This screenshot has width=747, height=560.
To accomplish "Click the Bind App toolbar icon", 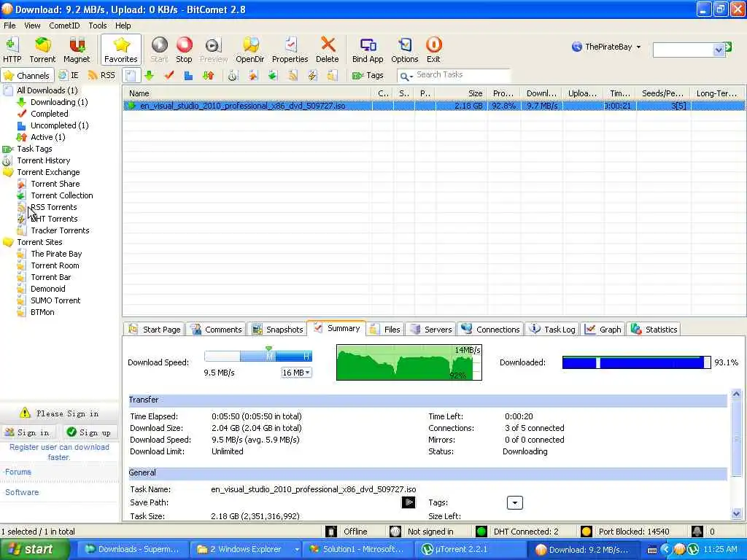I will click(368, 50).
